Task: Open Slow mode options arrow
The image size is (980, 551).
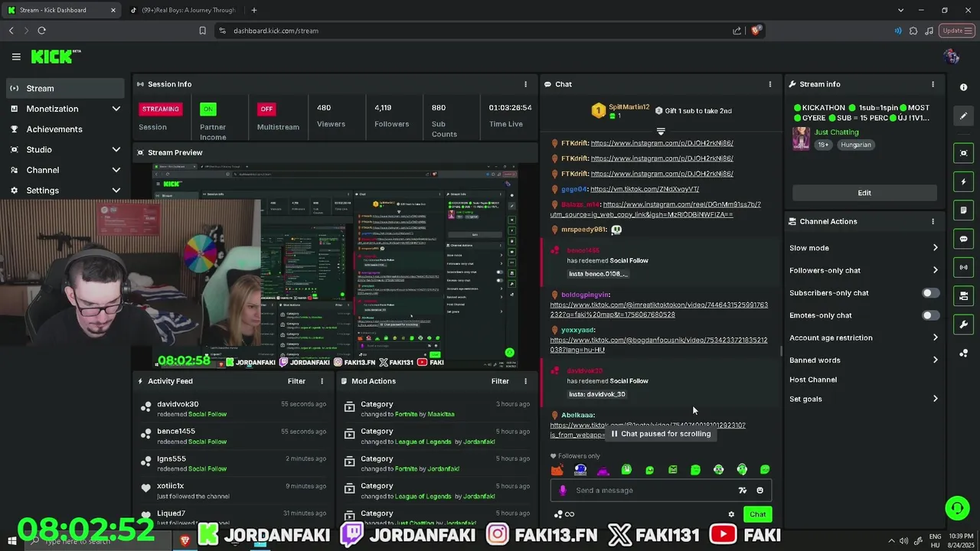Action: 935,248
